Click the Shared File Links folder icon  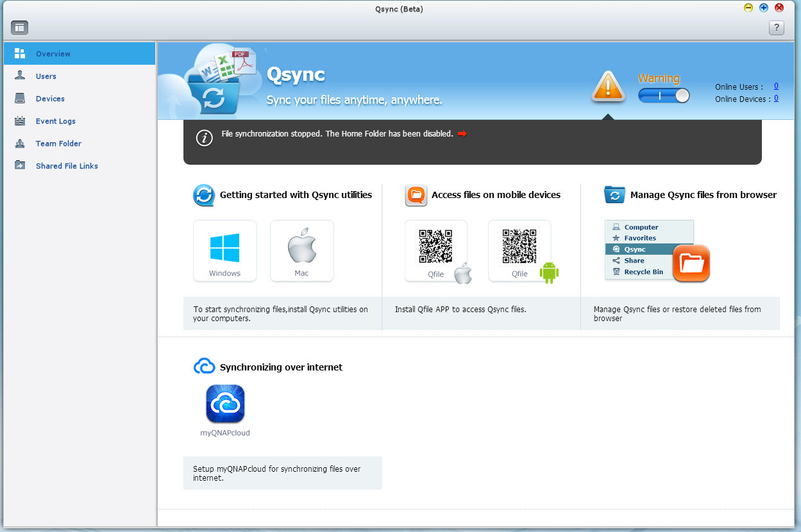20,165
